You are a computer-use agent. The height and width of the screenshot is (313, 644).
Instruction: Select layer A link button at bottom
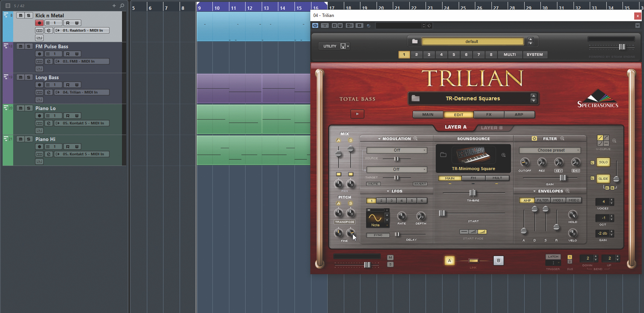[449, 261]
